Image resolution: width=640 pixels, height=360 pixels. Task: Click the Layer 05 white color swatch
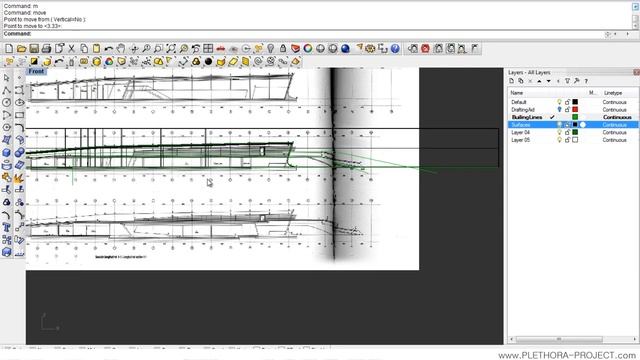[575, 140]
